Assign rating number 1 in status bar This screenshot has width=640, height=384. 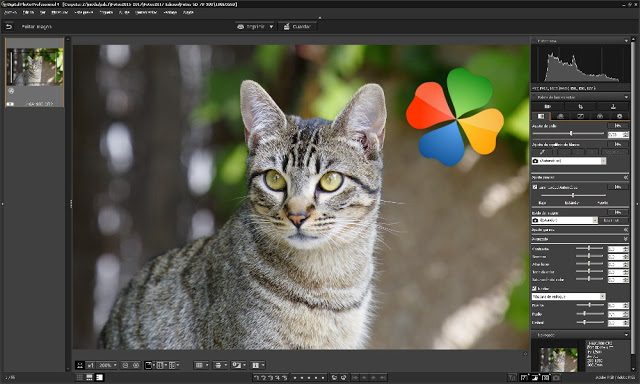pyautogui.click(x=257, y=377)
